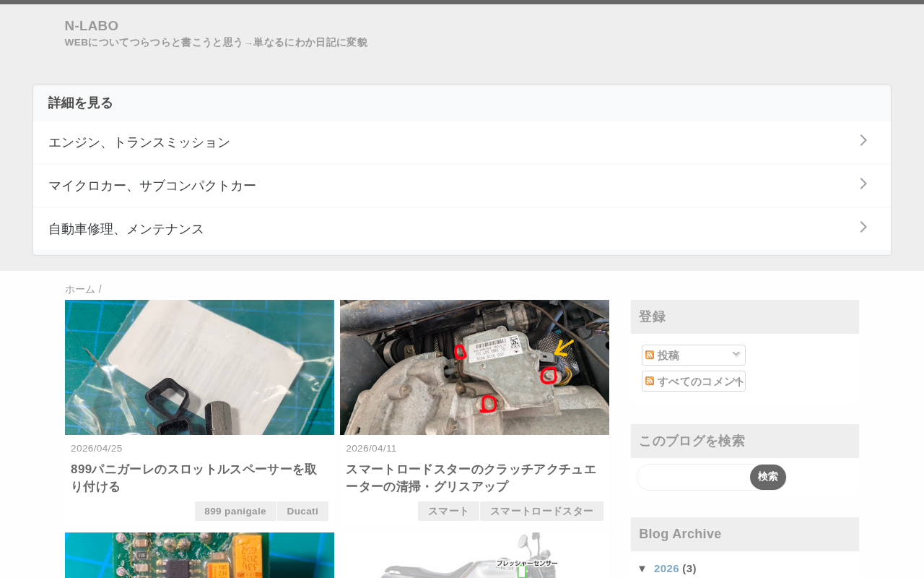This screenshot has height=578, width=924.
Task: Expand the エンジン、トランスミッション row chevron
Action: point(863,140)
